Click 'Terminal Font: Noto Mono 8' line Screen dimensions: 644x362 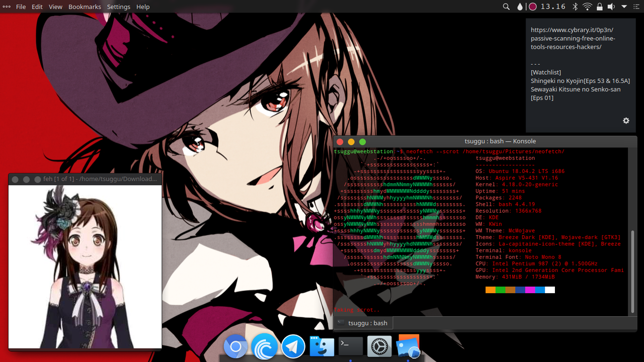(518, 257)
